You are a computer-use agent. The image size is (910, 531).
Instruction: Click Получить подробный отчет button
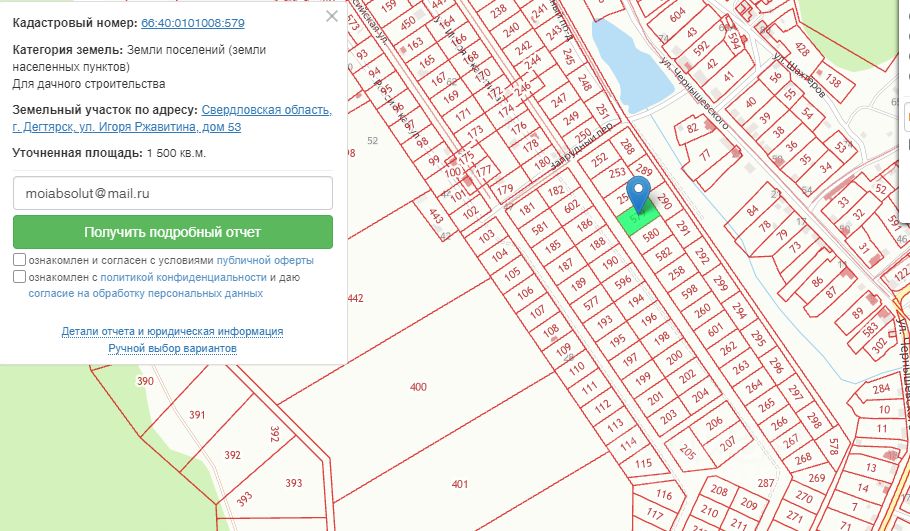[173, 232]
